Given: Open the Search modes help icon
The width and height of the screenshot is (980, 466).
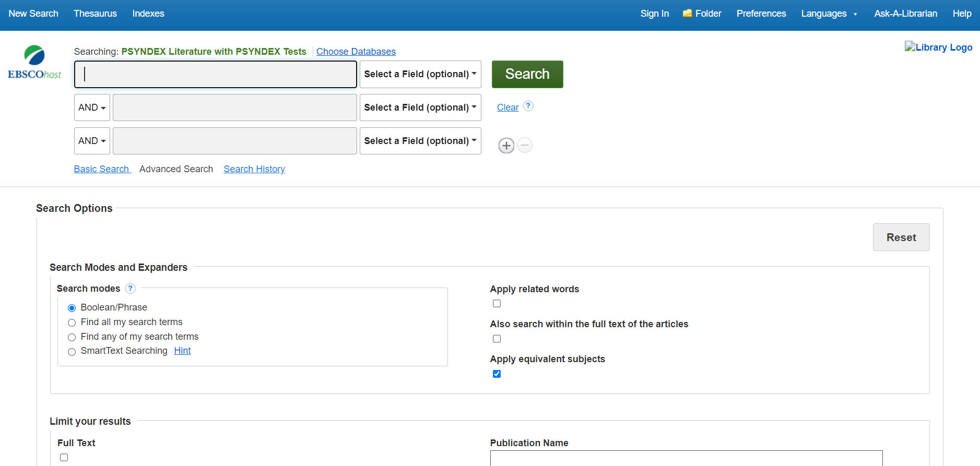Looking at the screenshot, I should point(131,289).
